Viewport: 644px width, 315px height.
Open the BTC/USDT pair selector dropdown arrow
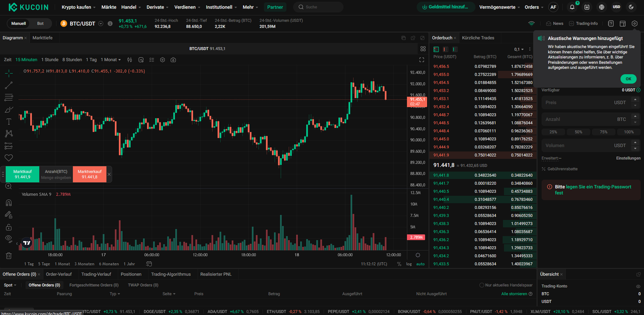(x=101, y=24)
